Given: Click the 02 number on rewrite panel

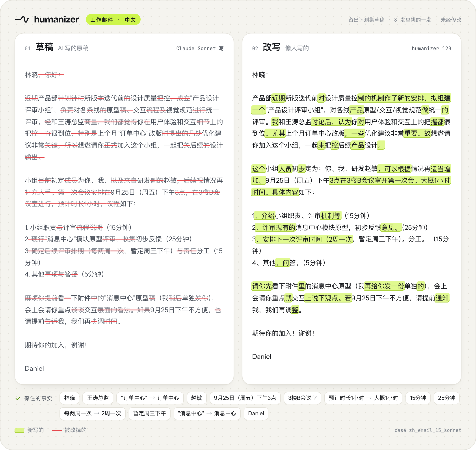Looking at the screenshot, I should coord(255,48).
